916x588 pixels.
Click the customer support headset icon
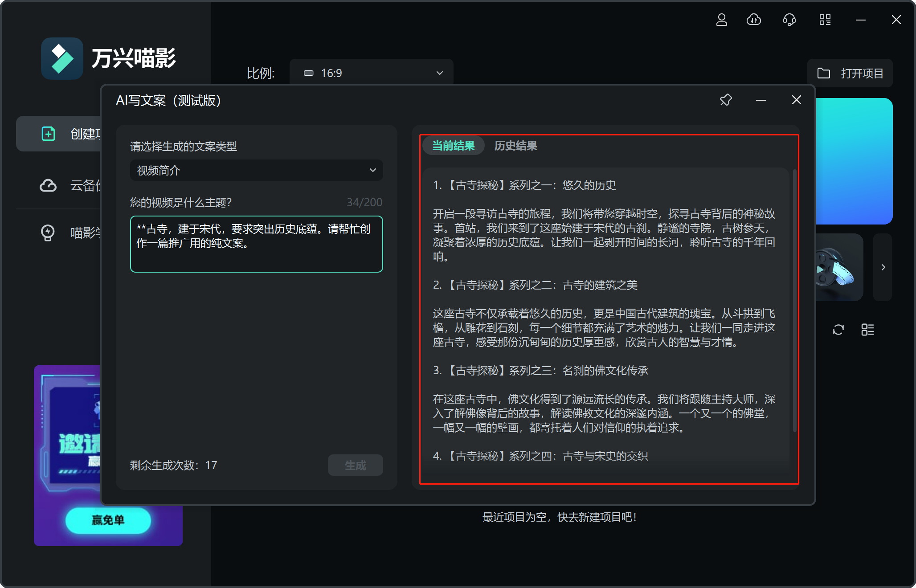tap(789, 20)
